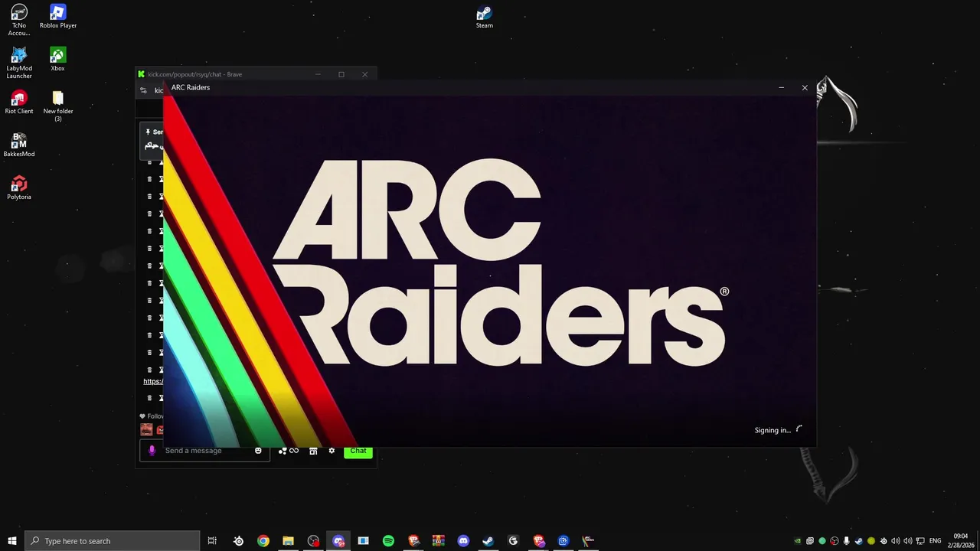Open Task View on the taskbar
The width and height of the screenshot is (980, 551).
pos(212,541)
